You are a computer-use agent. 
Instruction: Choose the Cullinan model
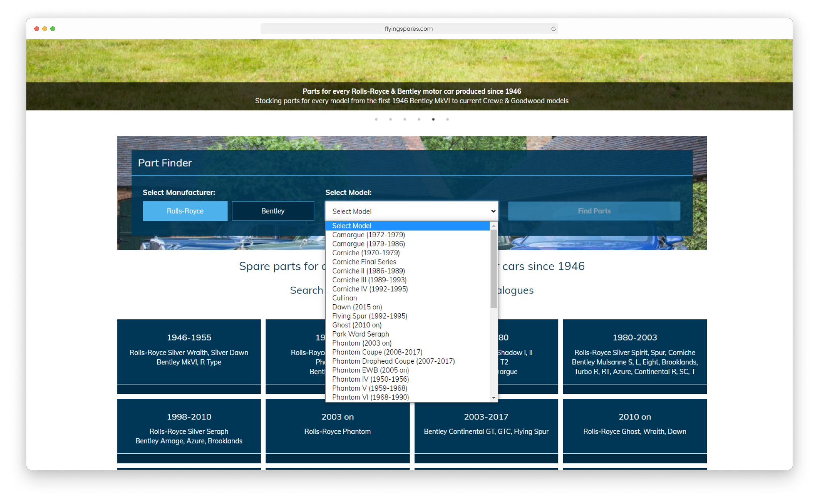(x=408, y=298)
